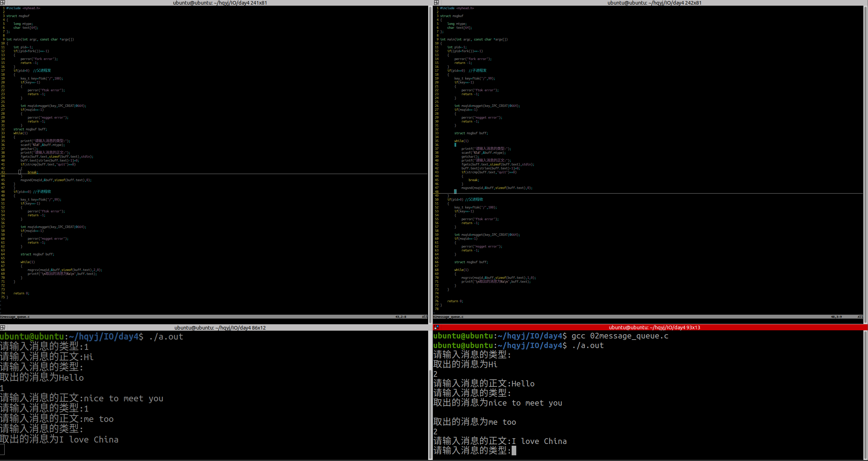This screenshot has width=868, height=461.
Task: Click 'struct msgbuf' on line 3 in right vim
Action: click(x=452, y=16)
